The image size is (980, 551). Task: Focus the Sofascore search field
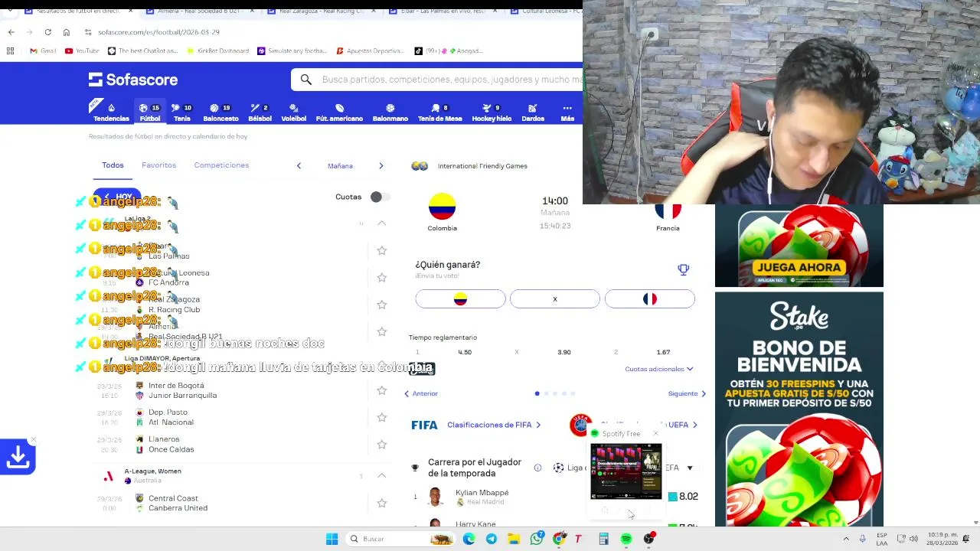coord(450,80)
